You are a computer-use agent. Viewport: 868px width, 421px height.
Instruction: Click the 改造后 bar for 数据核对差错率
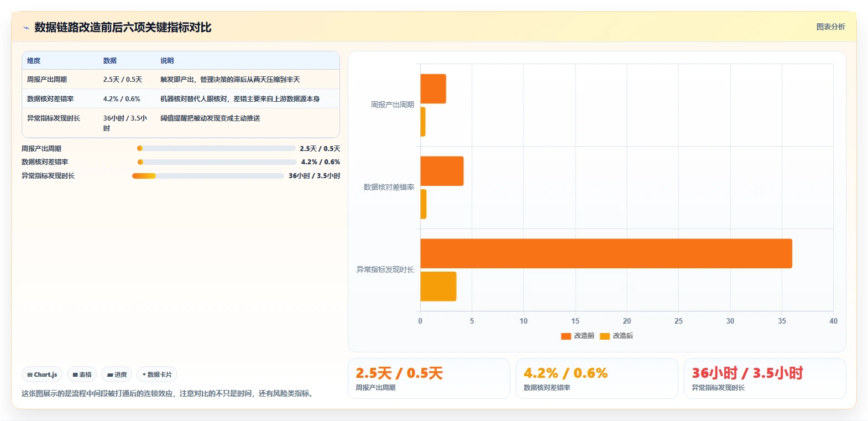click(423, 204)
